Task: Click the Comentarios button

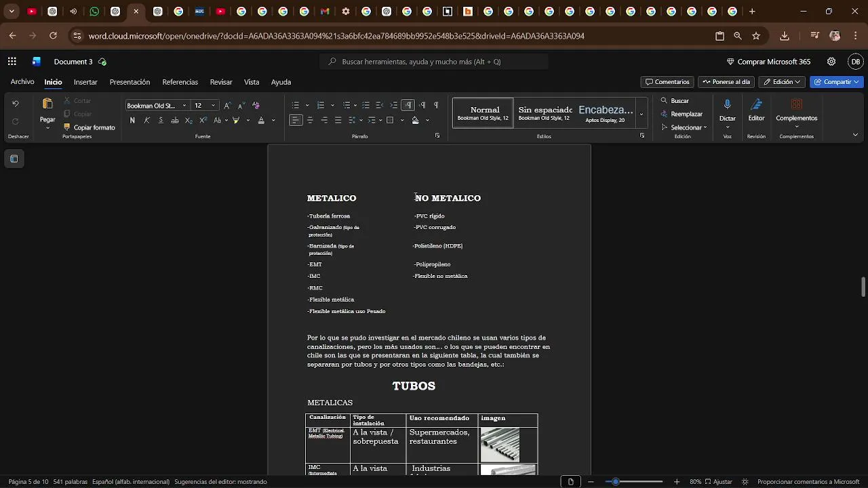Action: [x=667, y=82]
